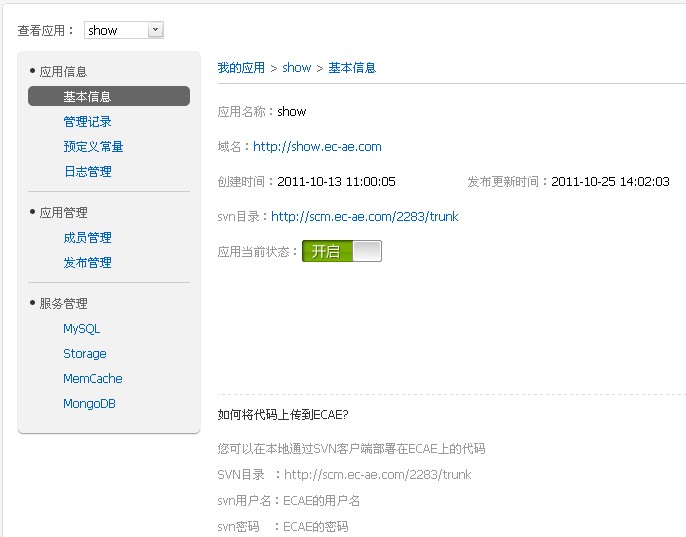Click the "show" breadcrumb link
Screen dimensions: 686x537
(x=297, y=68)
